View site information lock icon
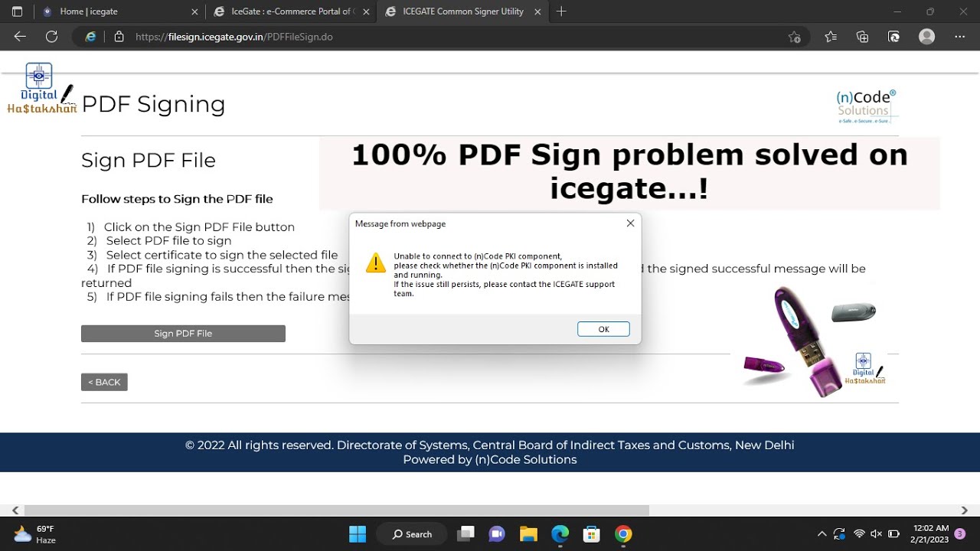 [119, 37]
